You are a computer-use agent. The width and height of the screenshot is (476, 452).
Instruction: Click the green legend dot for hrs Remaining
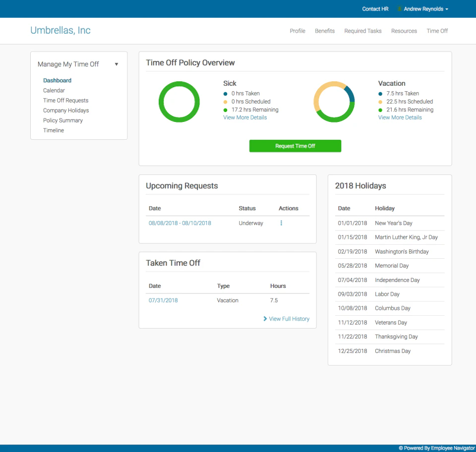(x=226, y=110)
